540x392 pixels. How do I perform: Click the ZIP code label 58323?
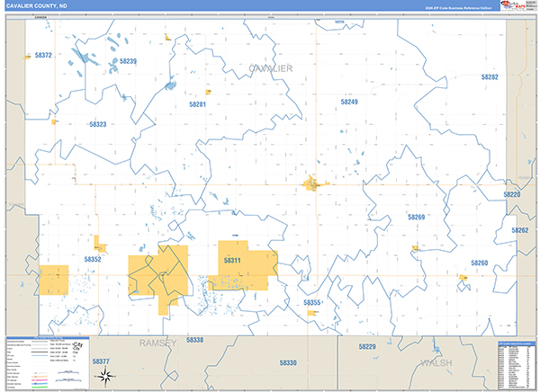[x=98, y=124]
